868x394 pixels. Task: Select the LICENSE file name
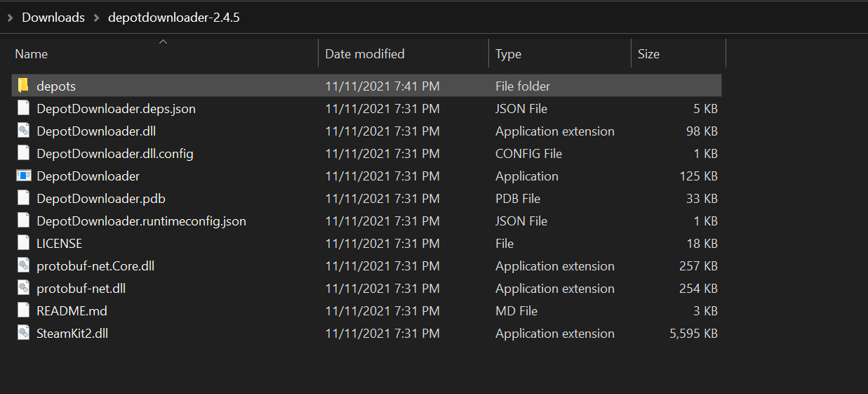pos(60,244)
